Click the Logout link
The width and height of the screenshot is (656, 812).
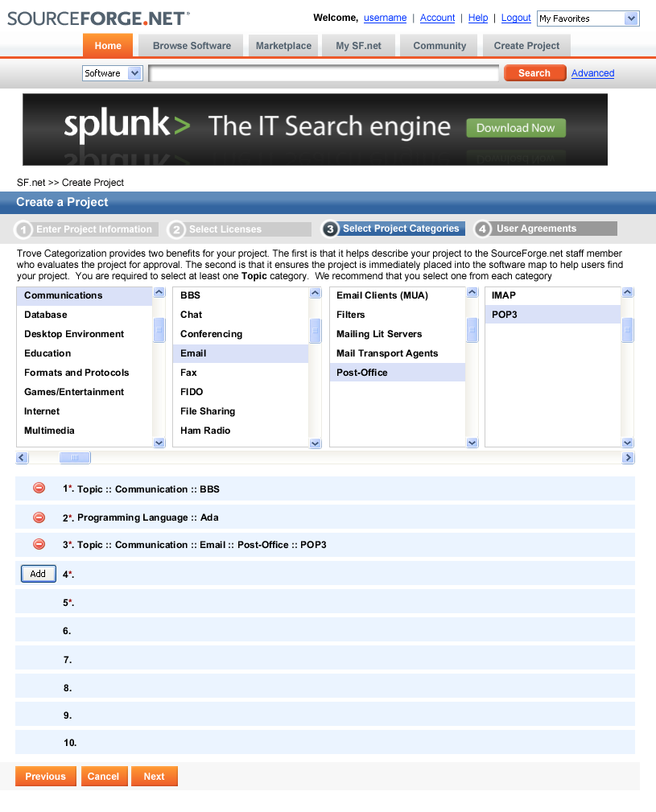click(x=516, y=18)
